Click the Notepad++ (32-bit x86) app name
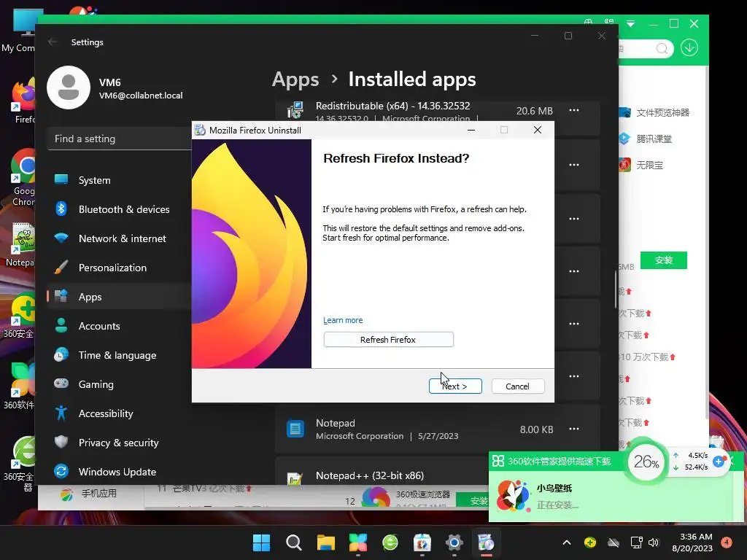Screen dimensions: 747x560 coord(370,475)
